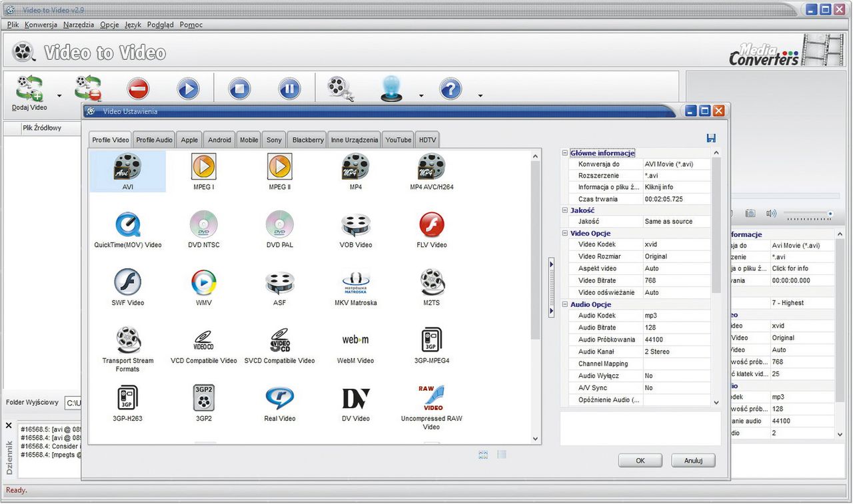Switch to the Android tab
This screenshot has height=504, width=853.
[x=219, y=140]
